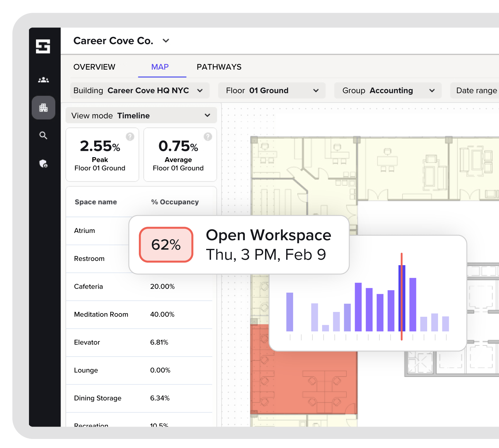Open the Date range dropdown
This screenshot has width=499, height=448.
(x=475, y=91)
